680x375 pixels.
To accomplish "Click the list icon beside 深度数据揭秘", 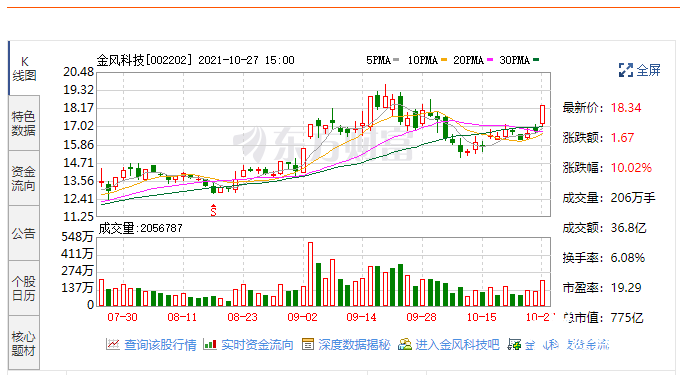I will [307, 345].
